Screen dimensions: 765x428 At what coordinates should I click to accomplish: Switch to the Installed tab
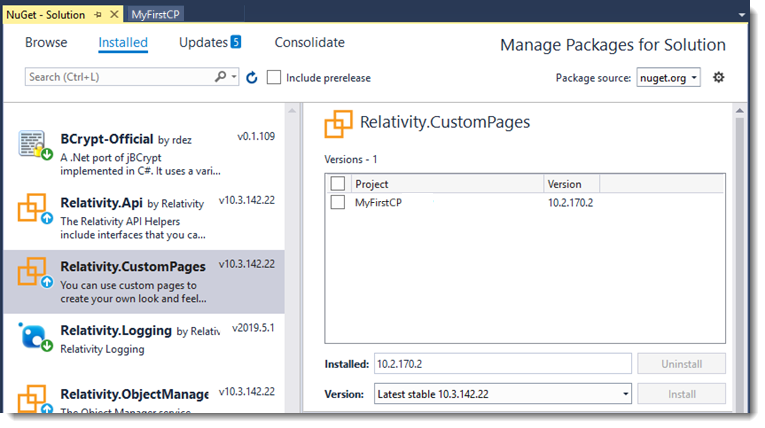click(x=123, y=42)
